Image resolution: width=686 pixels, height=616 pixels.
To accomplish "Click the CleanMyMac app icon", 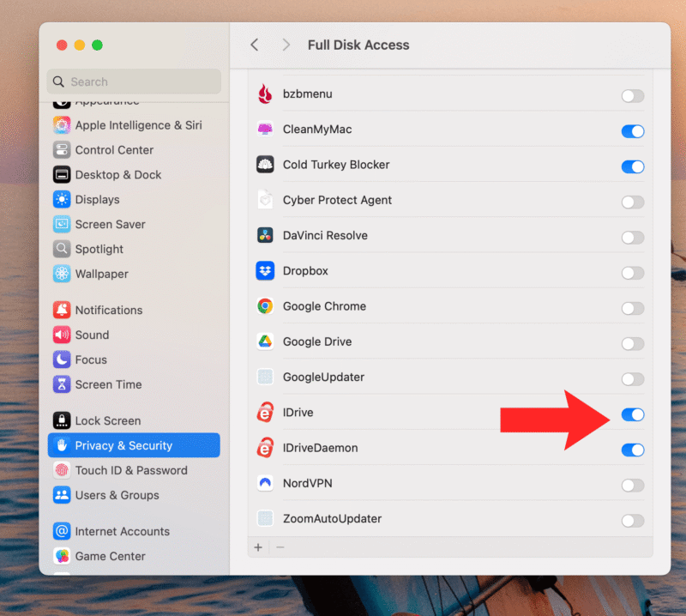I will [265, 130].
